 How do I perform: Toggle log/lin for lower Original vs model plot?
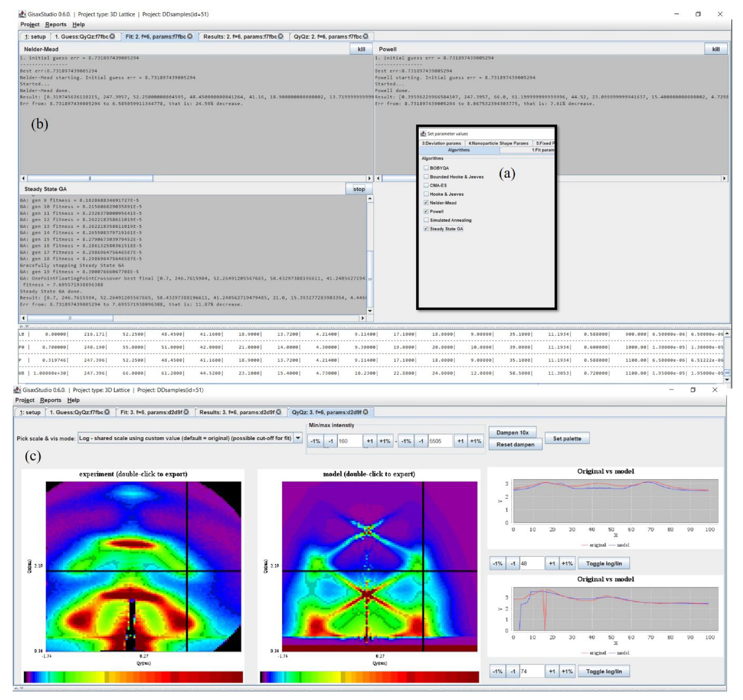pyautogui.click(x=604, y=671)
